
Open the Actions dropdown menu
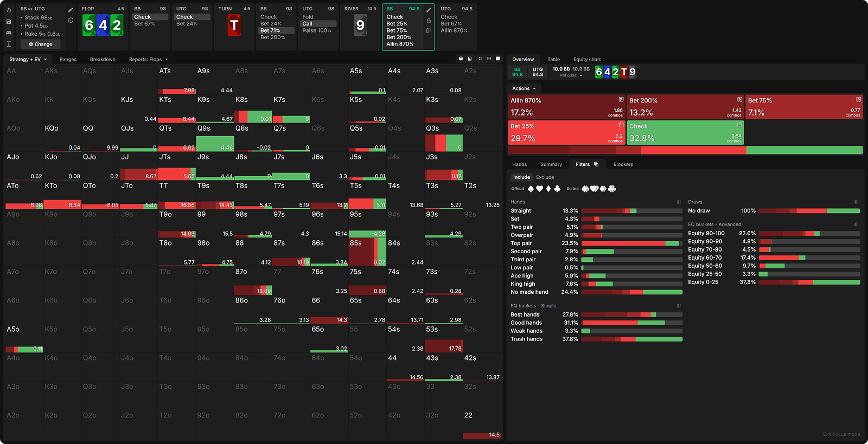click(x=524, y=88)
